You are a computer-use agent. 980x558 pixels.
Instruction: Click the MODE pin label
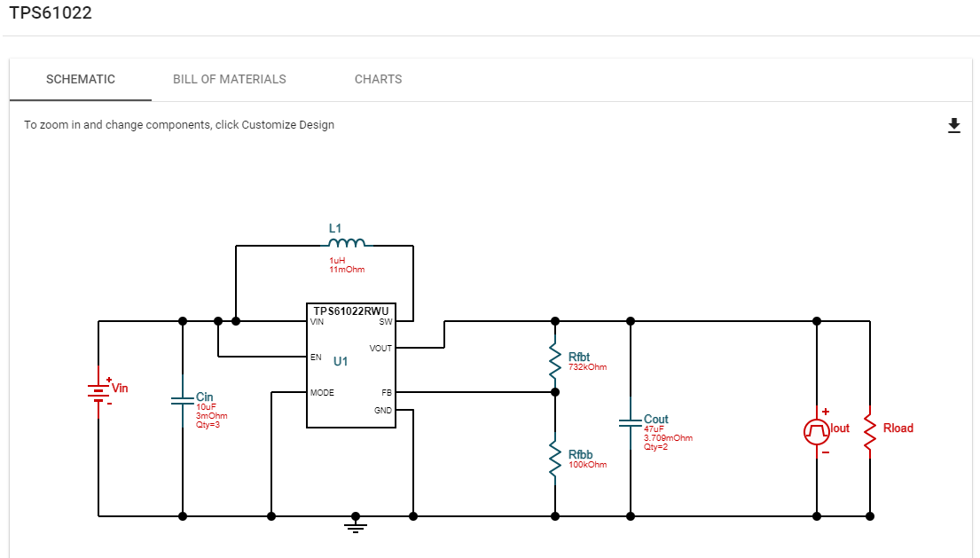click(x=322, y=392)
